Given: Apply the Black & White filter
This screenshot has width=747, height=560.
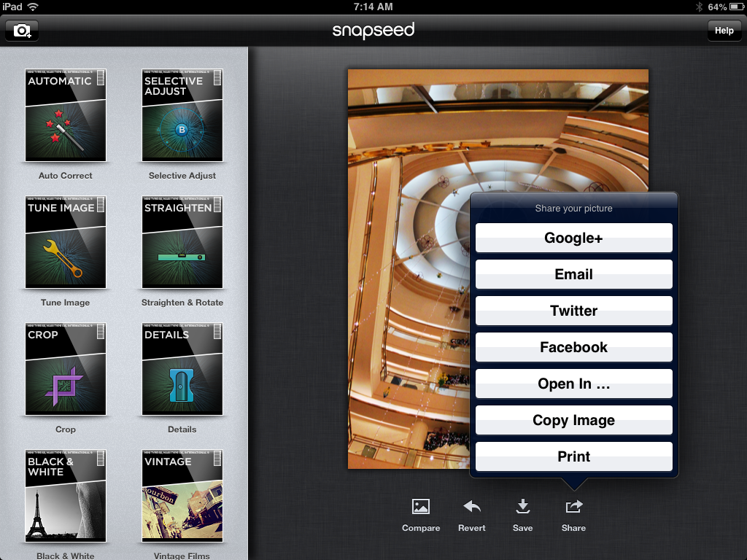Looking at the screenshot, I should point(66,496).
